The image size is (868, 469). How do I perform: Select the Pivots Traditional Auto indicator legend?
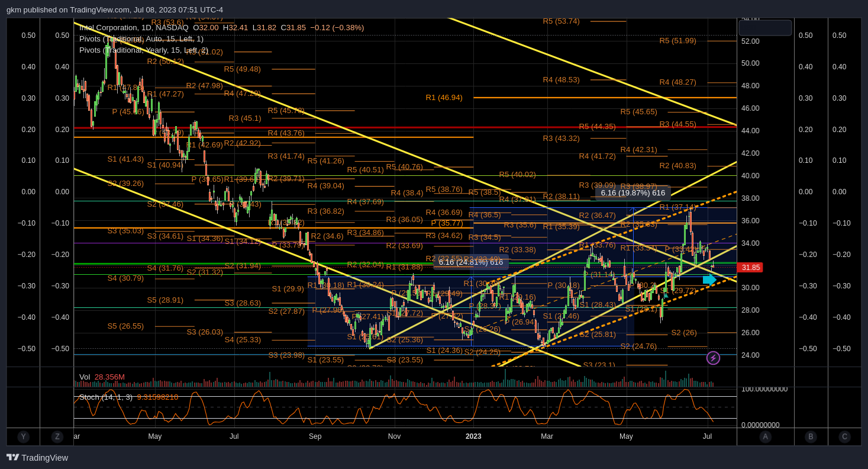tap(141, 38)
